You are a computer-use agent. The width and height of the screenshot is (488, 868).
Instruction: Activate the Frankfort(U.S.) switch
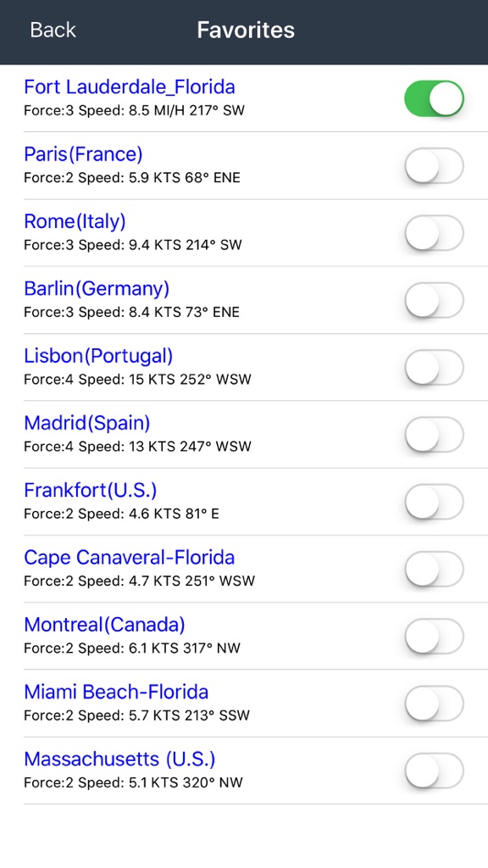(x=434, y=502)
